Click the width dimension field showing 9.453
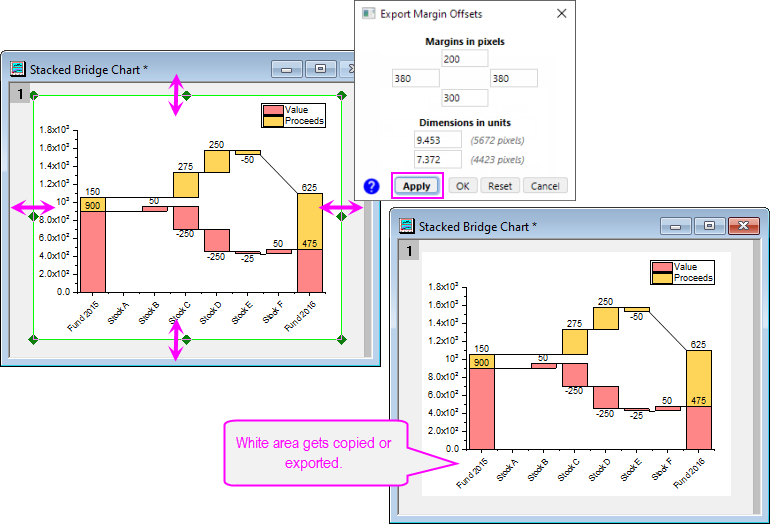Screen dimensions: 771x525 coord(438,140)
